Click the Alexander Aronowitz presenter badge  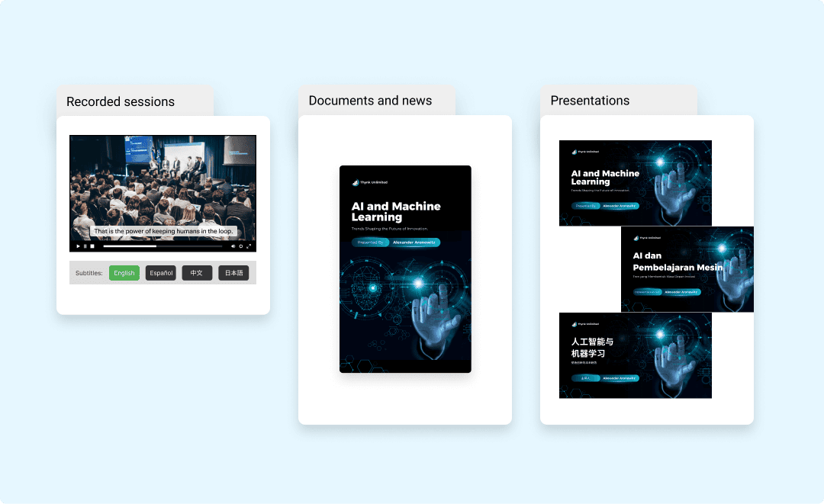coord(414,242)
